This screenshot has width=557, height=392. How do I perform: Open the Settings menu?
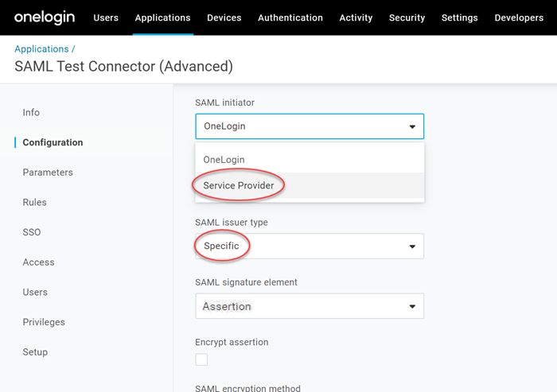tap(460, 17)
